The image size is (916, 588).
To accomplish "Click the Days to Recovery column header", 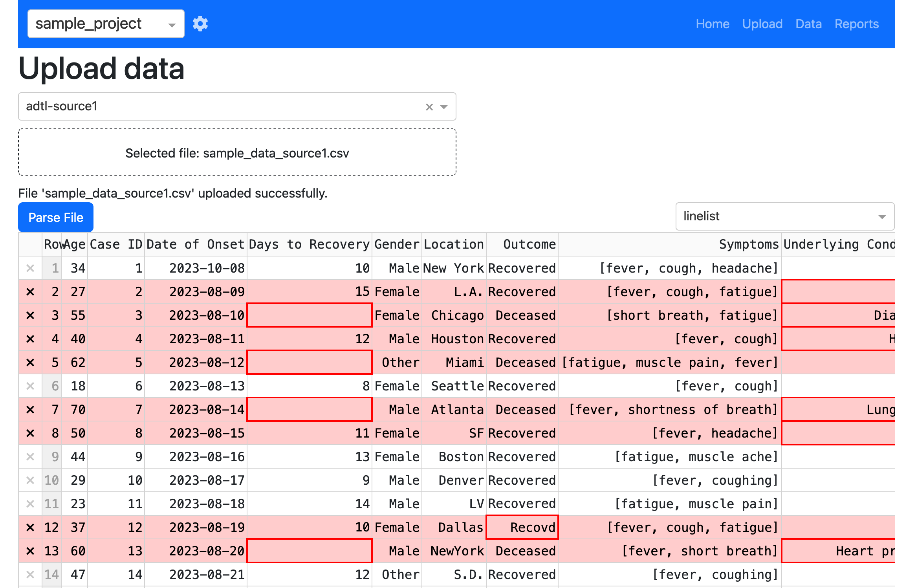I will coord(310,244).
